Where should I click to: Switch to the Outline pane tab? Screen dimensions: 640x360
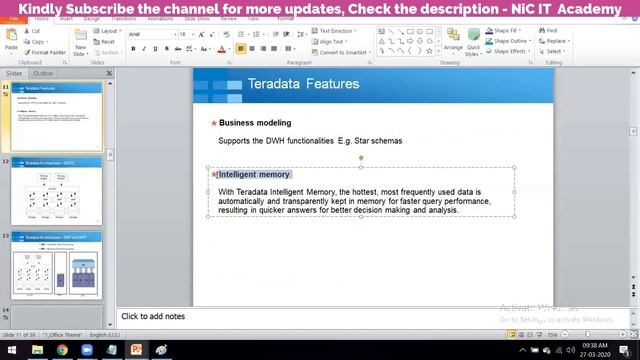[x=43, y=73]
